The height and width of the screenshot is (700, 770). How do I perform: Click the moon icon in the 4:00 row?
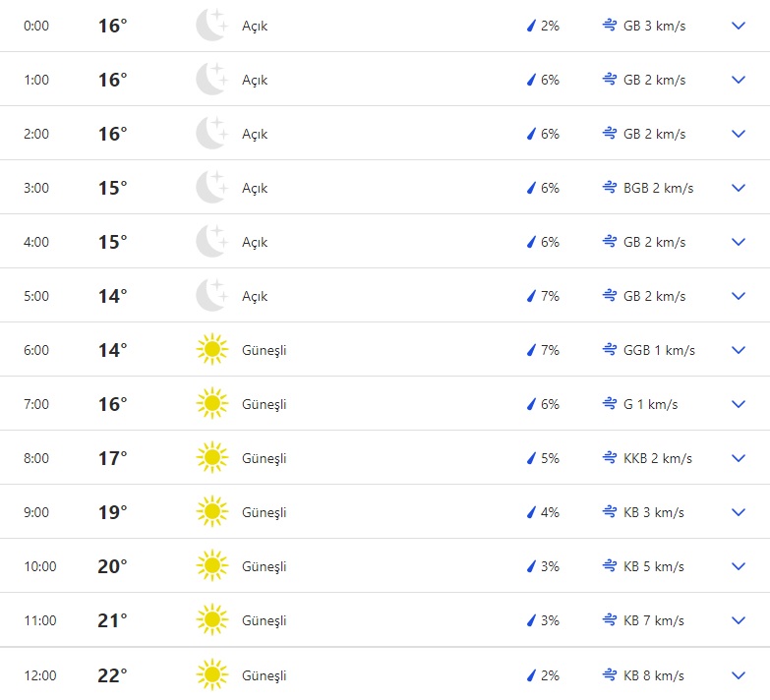[211, 242]
